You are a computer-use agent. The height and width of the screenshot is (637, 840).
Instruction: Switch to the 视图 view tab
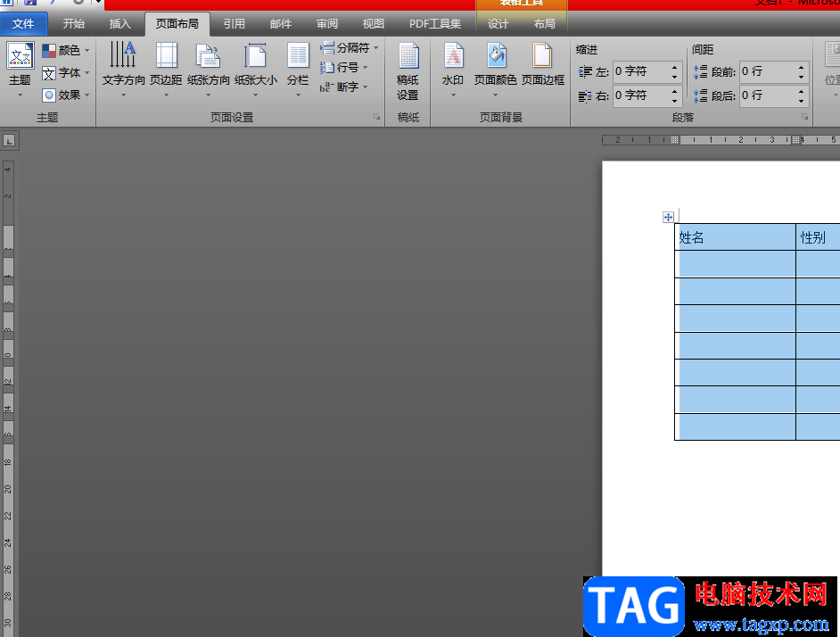[x=374, y=24]
